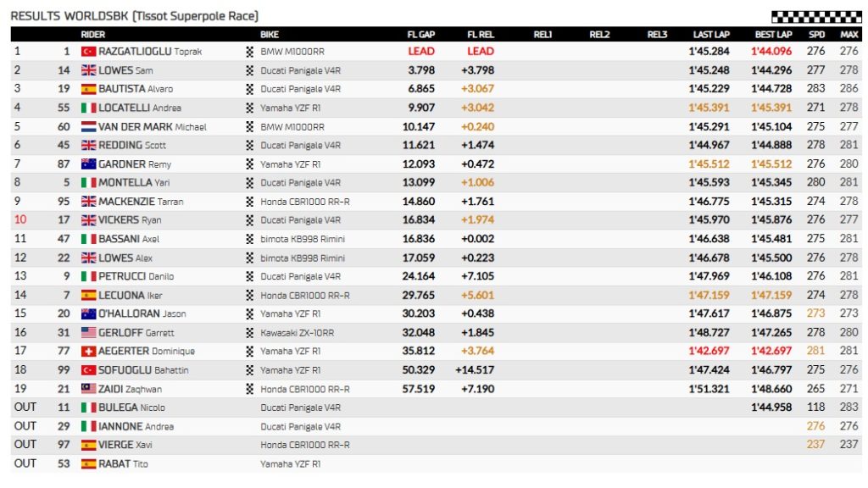Click the Results WorldSBK Tissot Superpole Race title
This screenshot has height=488, width=868.
coord(135,16)
